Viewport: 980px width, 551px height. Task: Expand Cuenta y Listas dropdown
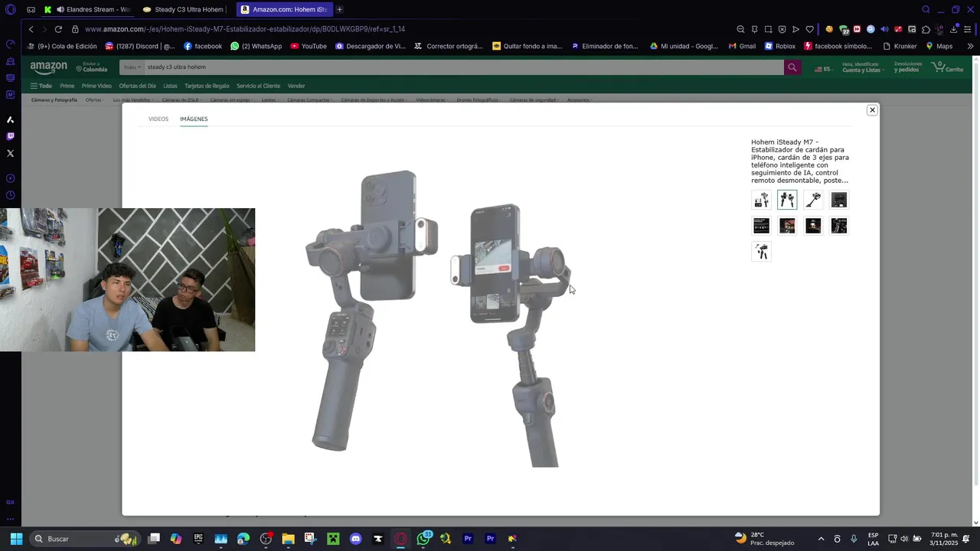863,67
